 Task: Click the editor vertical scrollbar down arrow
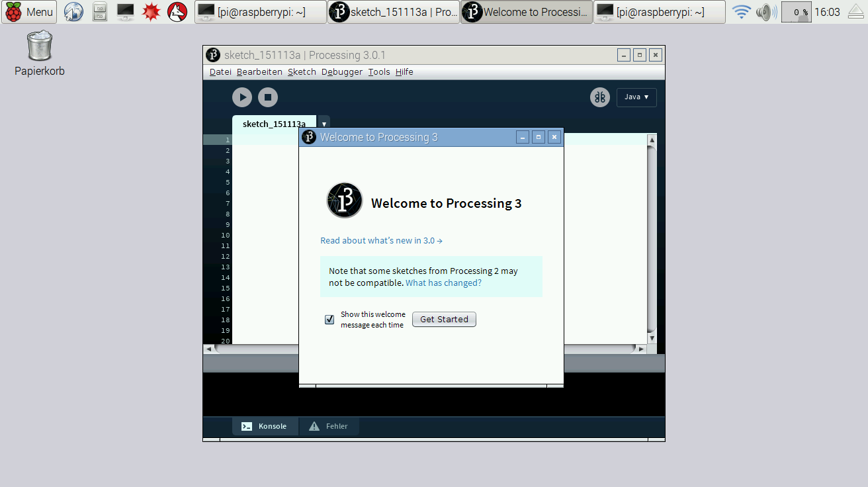652,338
